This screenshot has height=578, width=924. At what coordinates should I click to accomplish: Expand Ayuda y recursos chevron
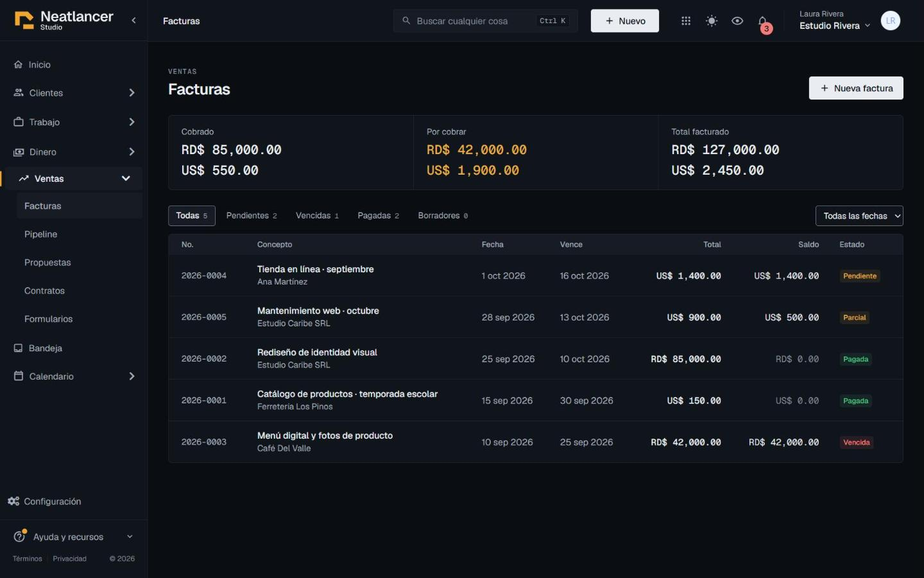[x=130, y=537]
